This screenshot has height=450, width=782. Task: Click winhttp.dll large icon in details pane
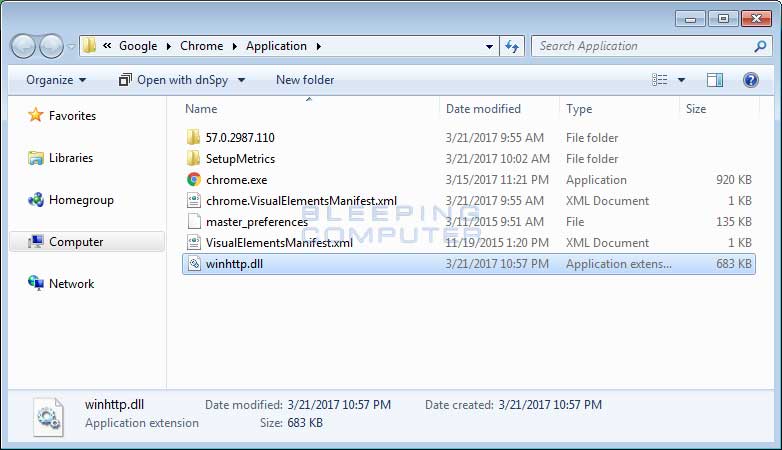[48, 417]
